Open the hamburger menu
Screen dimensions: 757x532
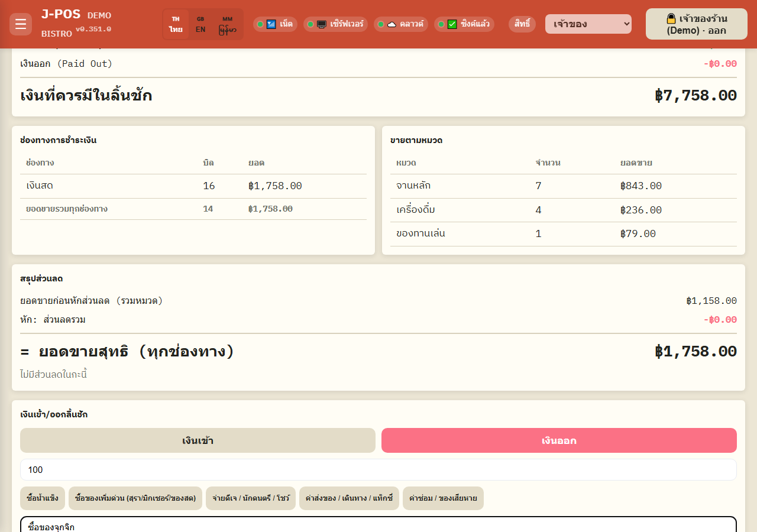pyautogui.click(x=21, y=24)
